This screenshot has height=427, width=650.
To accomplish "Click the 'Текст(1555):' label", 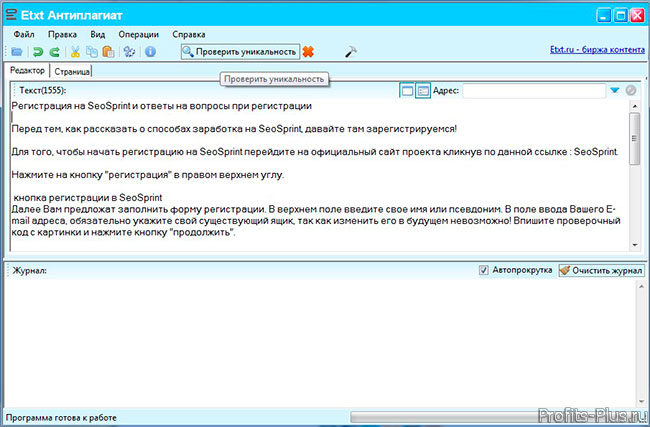I will 43,90.
